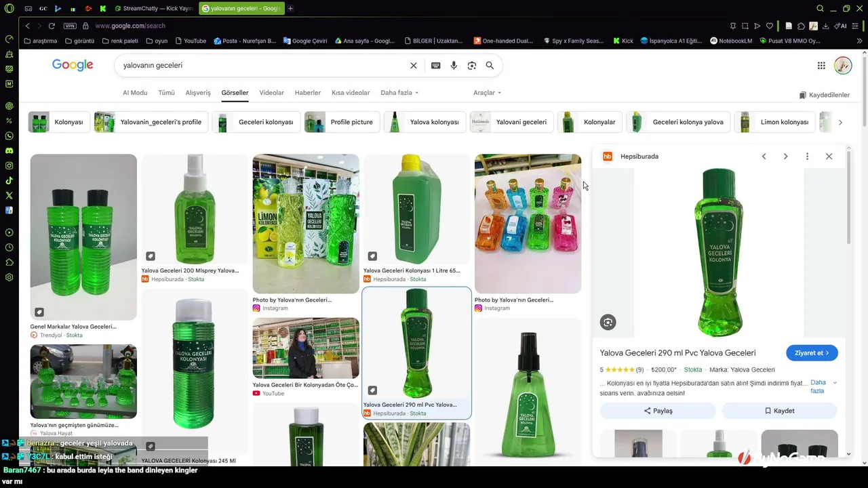Screen dimensions: 868x488
Task: Switch to the Haberler tab
Action: [x=308, y=93]
